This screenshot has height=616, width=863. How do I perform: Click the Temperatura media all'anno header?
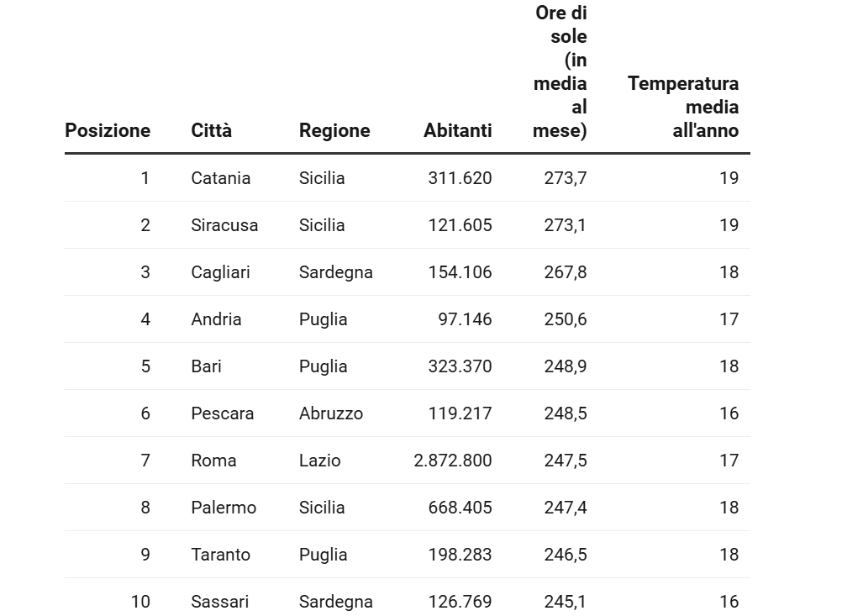point(683,107)
